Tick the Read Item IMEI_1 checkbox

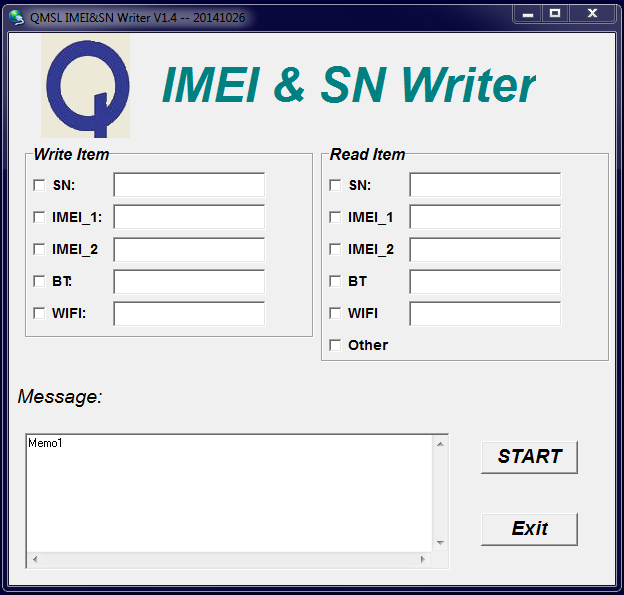coord(335,217)
